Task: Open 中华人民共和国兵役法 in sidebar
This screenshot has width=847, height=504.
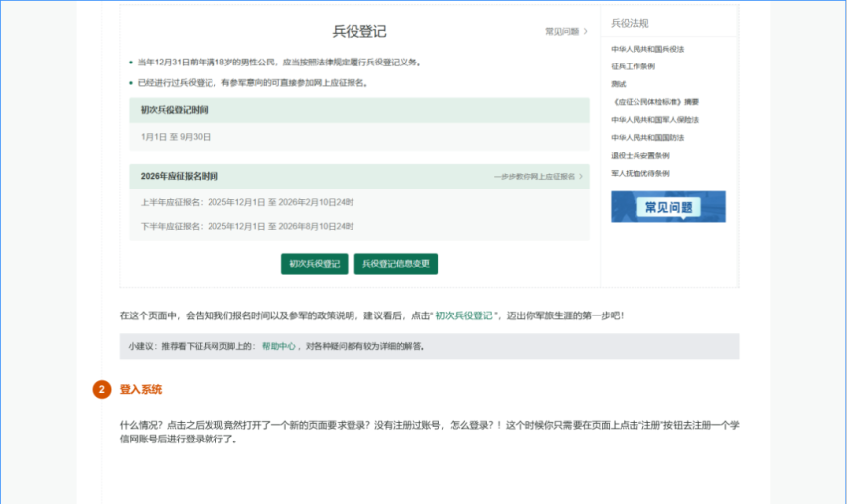Action: [647, 49]
